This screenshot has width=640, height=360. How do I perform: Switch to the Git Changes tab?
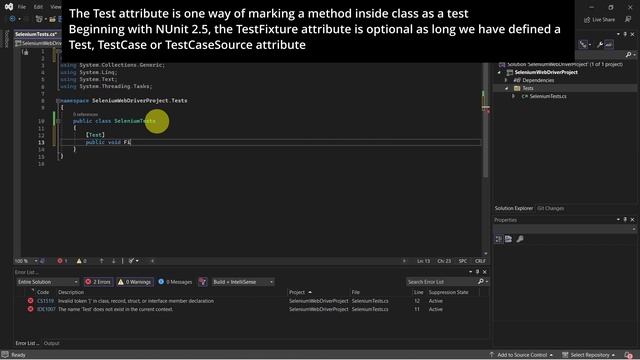[551, 209]
